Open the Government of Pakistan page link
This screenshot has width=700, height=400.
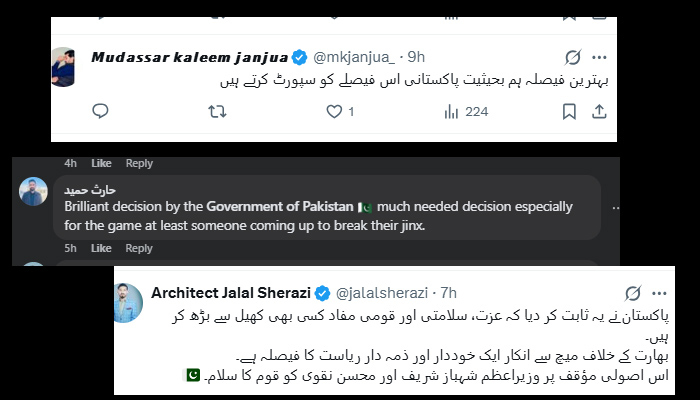pyautogui.click(x=280, y=207)
